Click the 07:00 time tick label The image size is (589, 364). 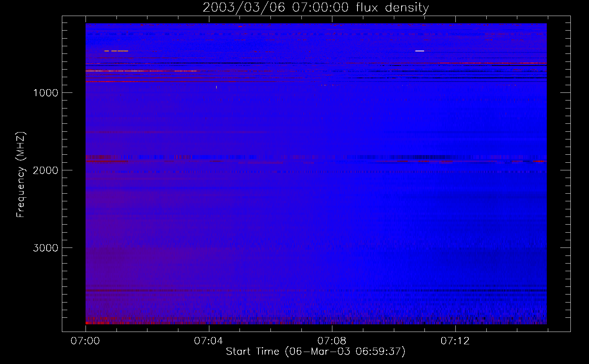pyautogui.click(x=85, y=341)
